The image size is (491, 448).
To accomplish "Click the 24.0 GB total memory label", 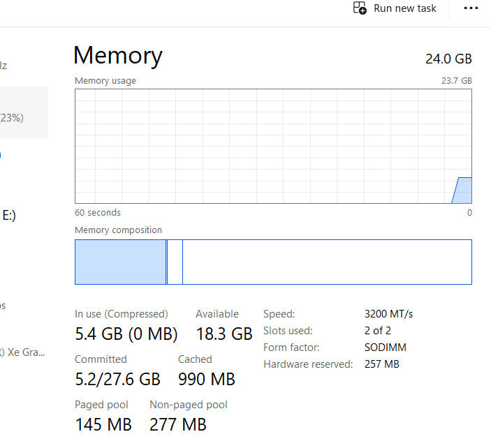I will [x=448, y=59].
